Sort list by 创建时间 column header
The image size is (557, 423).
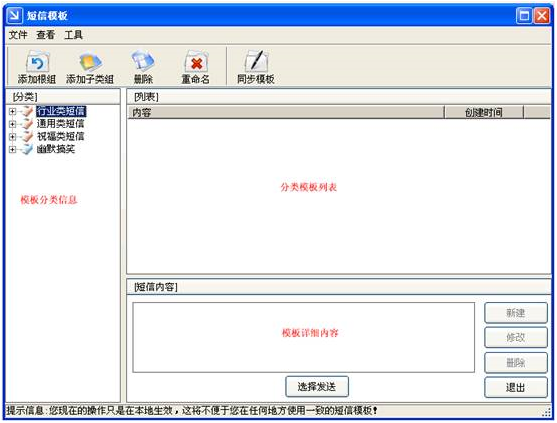484,113
